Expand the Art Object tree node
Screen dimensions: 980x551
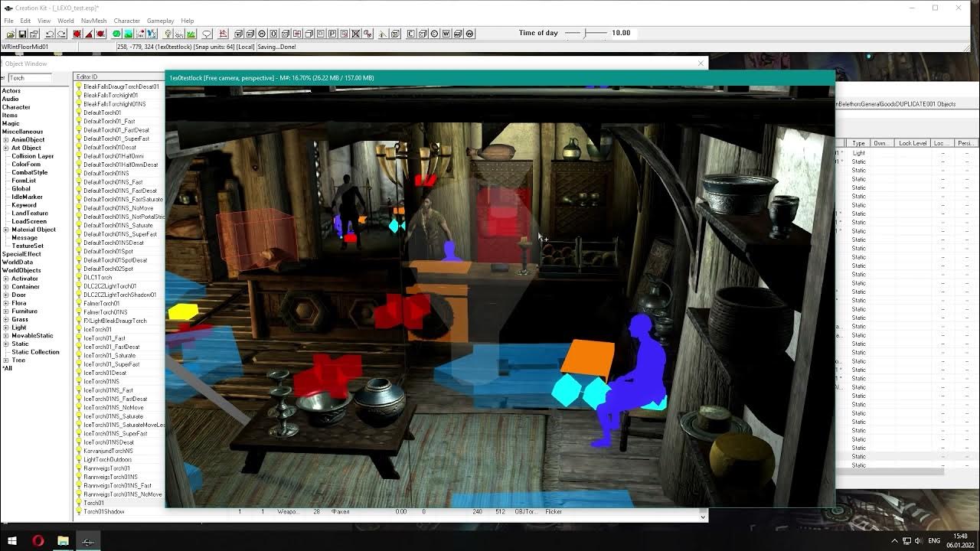click(x=6, y=148)
